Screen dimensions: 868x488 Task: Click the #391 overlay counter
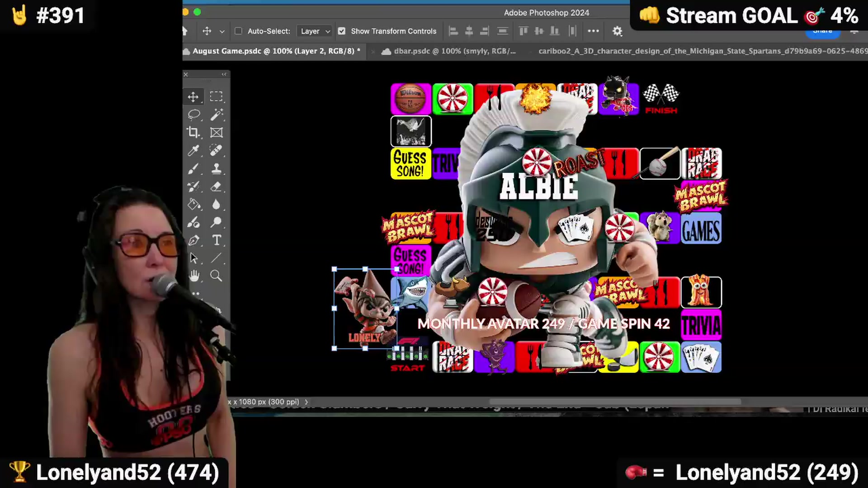[x=49, y=15]
